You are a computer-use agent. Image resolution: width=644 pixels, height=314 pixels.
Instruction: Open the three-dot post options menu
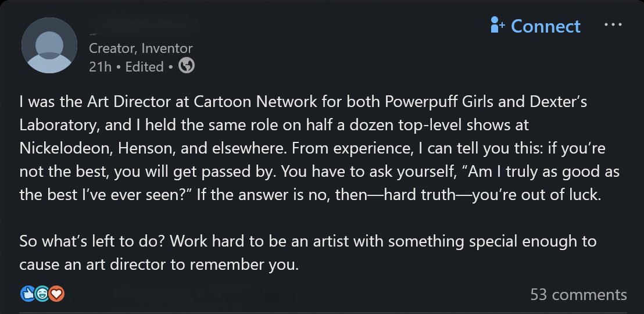click(613, 26)
